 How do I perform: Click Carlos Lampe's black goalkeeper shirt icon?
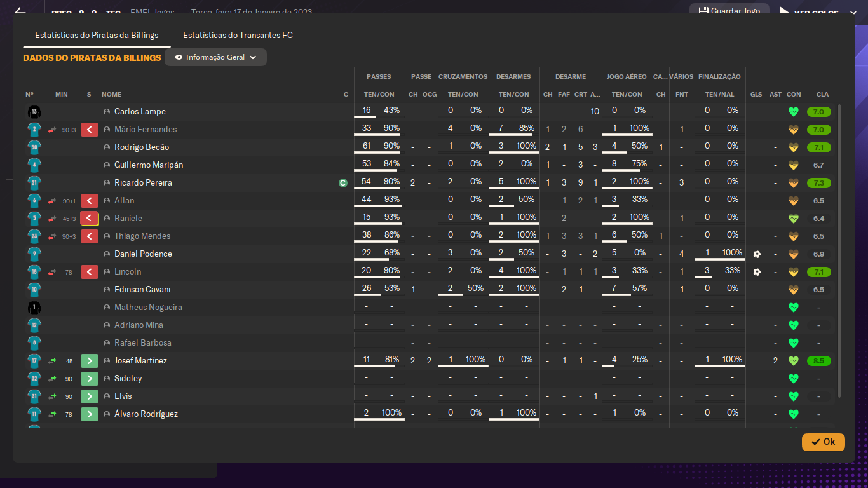click(x=34, y=112)
